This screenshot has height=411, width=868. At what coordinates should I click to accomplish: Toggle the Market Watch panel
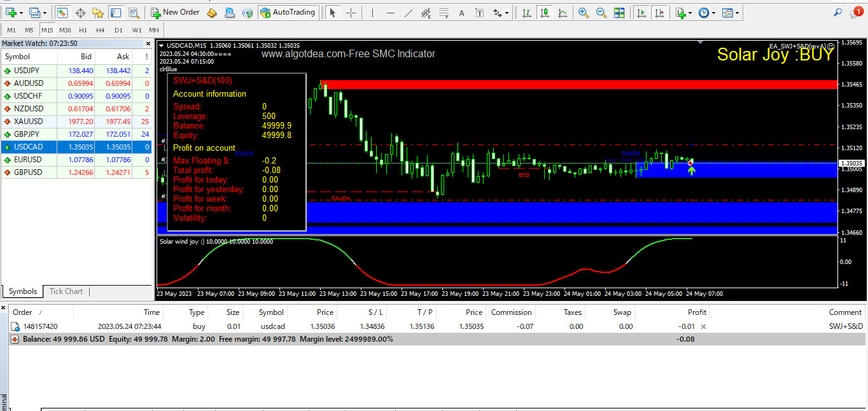tap(62, 12)
